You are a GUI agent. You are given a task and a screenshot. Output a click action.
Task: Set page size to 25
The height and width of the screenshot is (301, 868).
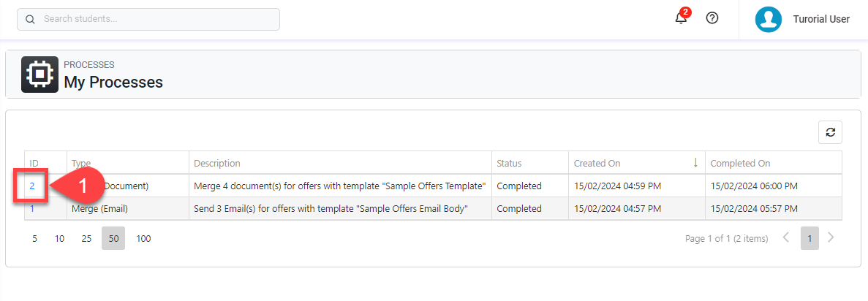[x=86, y=238]
